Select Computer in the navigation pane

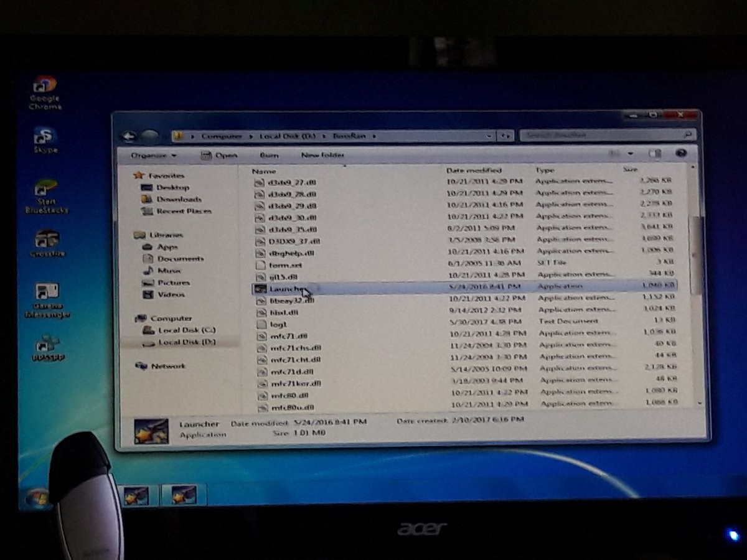tap(164, 318)
